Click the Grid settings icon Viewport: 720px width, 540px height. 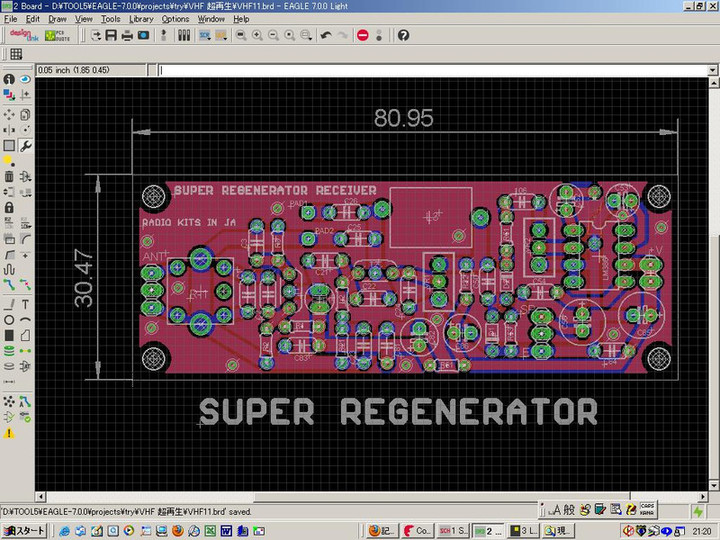tap(16, 54)
